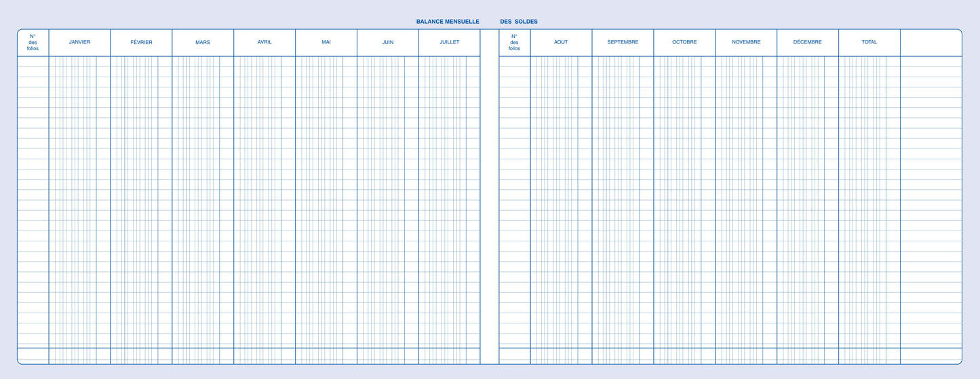Viewport: 980px width, 379px height.
Task: Click the 'BALANCE MENSUELLE' title text
Action: click(448, 22)
